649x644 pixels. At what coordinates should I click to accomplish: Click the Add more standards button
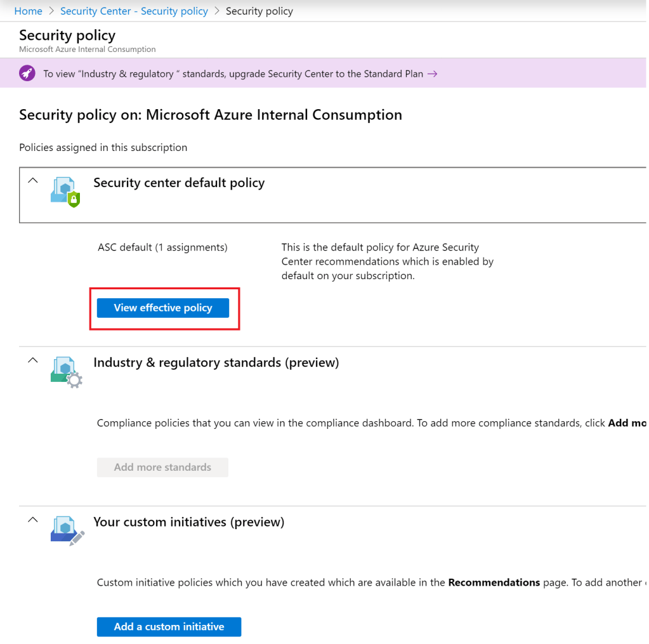pos(162,467)
